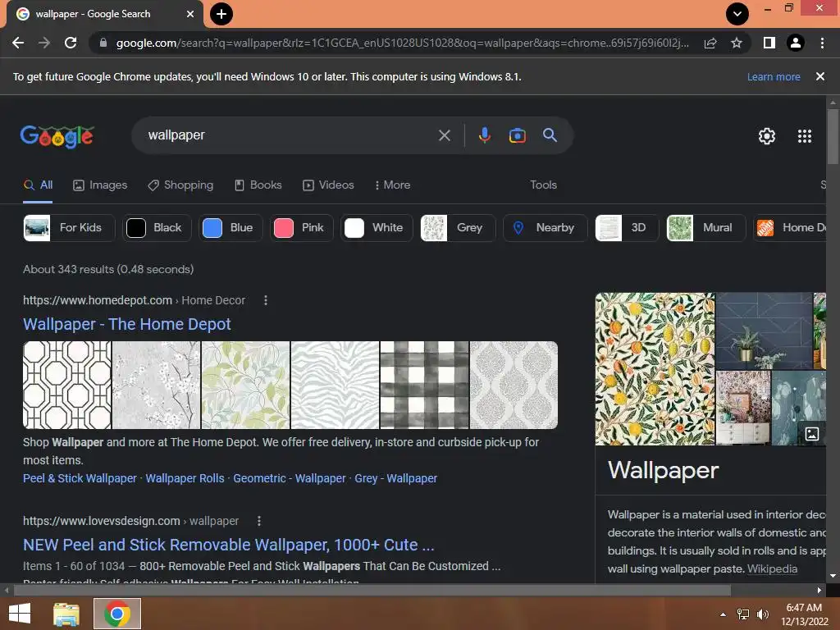Apply the Grey filter chip

click(458, 228)
